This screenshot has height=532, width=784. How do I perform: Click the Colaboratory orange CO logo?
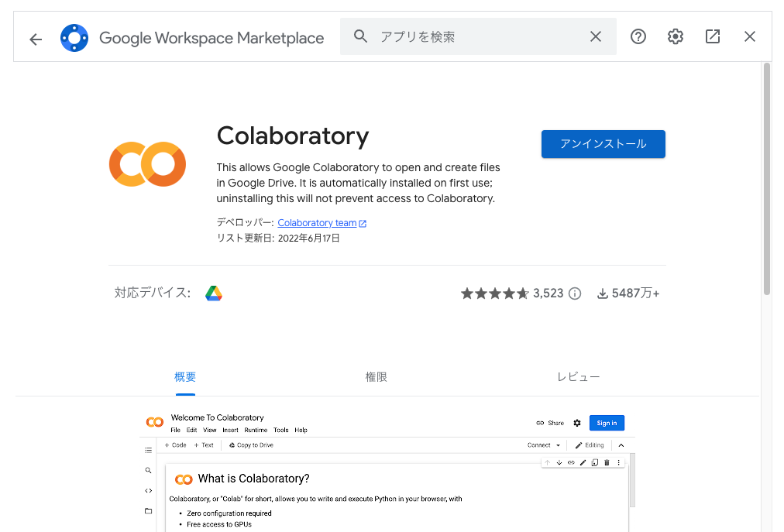(147, 164)
